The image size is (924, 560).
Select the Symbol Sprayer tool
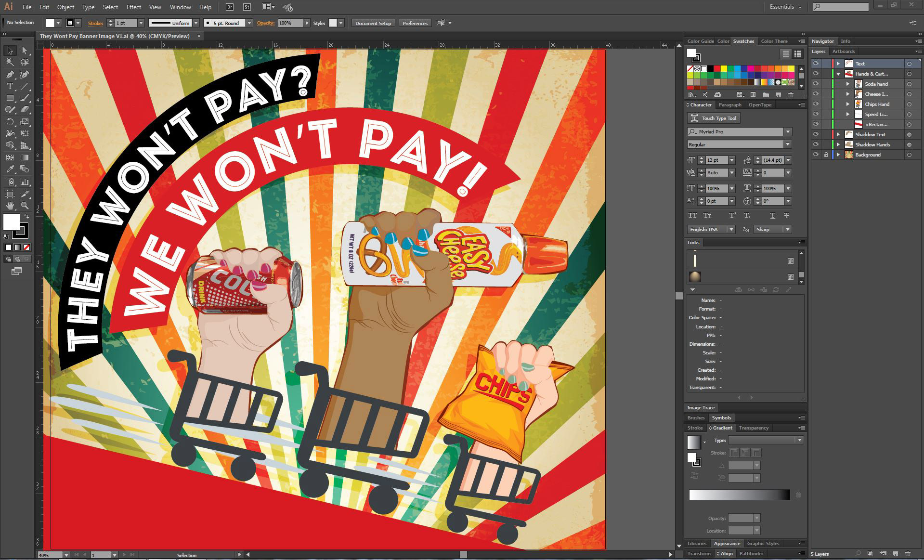click(10, 182)
